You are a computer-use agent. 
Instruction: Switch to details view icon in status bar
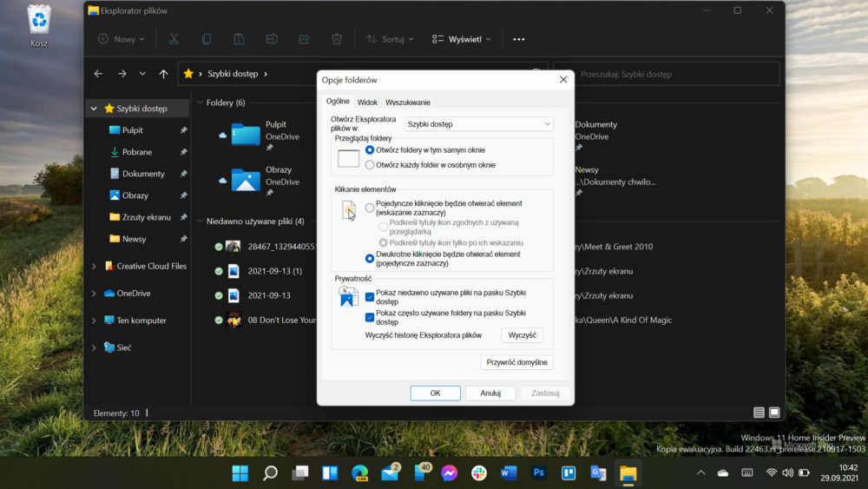[x=759, y=413]
